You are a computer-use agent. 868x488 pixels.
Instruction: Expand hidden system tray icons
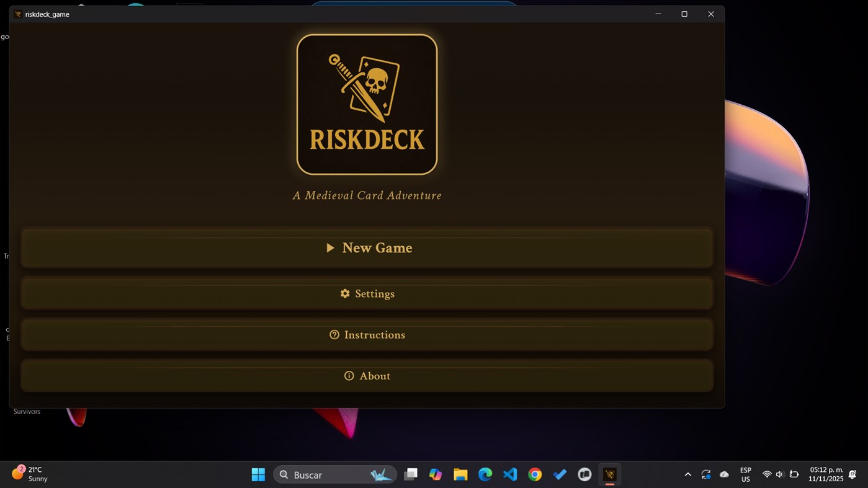(687, 474)
